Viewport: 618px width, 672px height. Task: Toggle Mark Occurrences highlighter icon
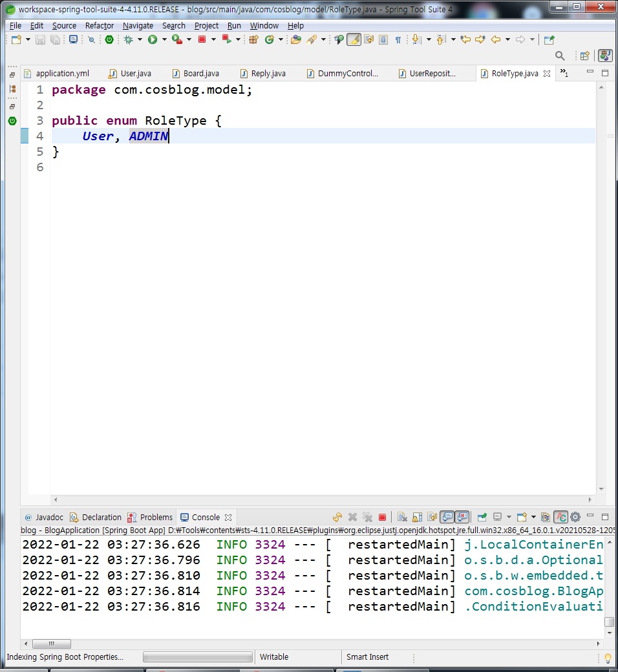[x=354, y=40]
